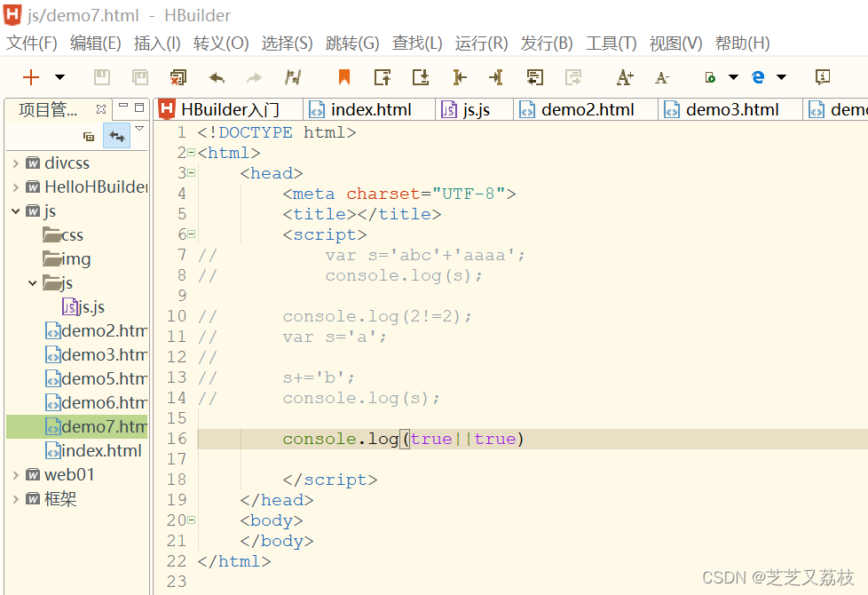This screenshot has height=595, width=868.
Task: Toggle Link with Editor arrows button
Action: [x=117, y=136]
